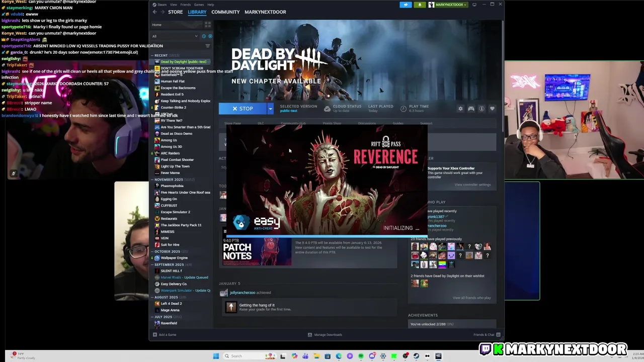
Task: Click the Cloud Status icon
Action: 327,109
